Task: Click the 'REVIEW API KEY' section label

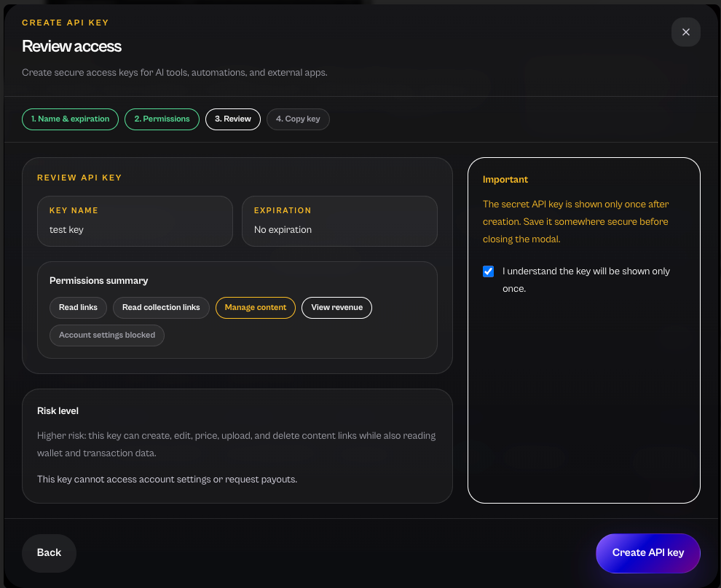Action: [79, 178]
